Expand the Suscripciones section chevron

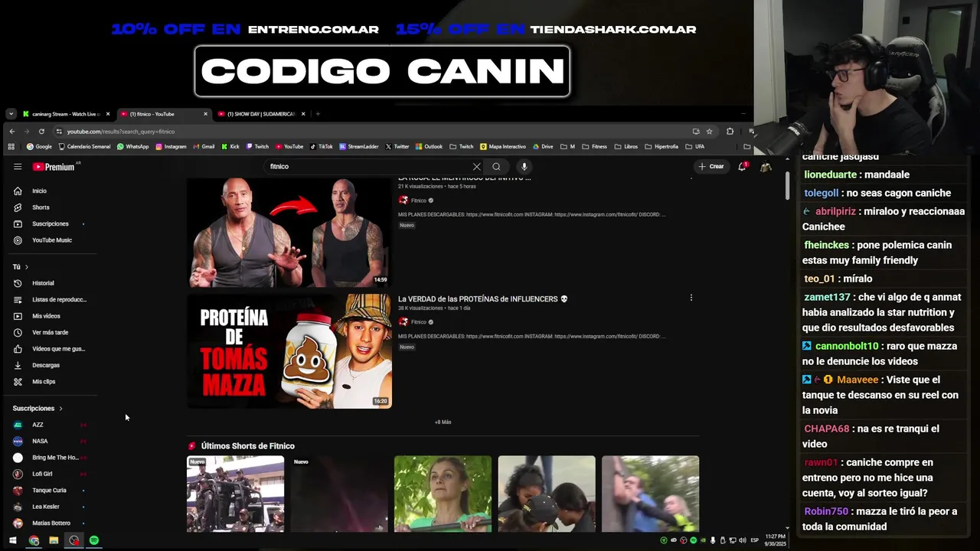tap(60, 409)
